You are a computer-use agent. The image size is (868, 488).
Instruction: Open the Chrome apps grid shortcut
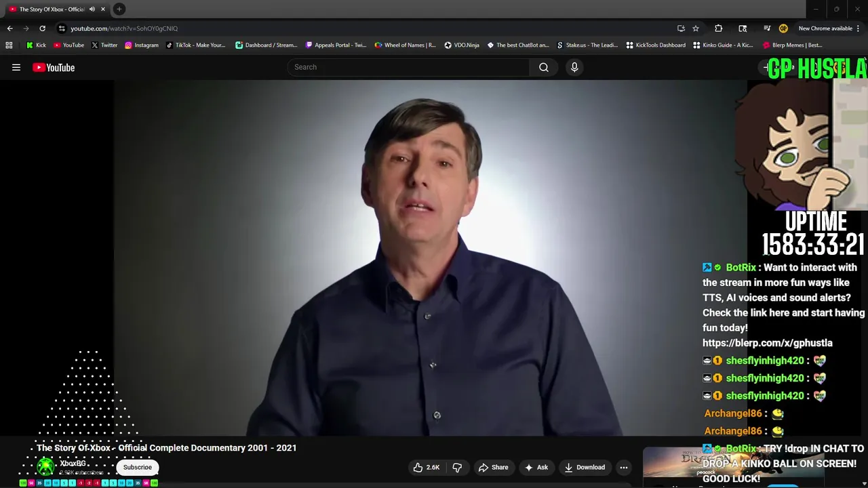9,45
